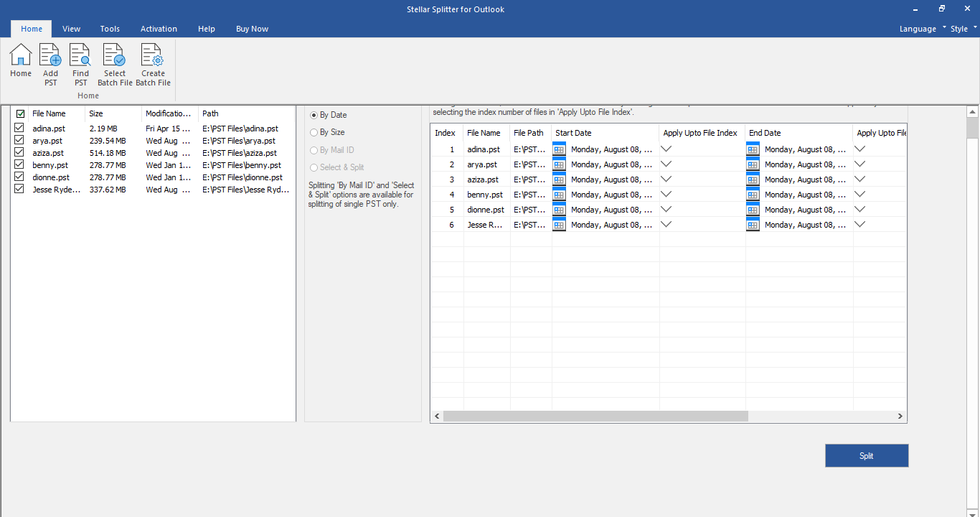Toggle the select-all files header checkbox
980x517 pixels.
(20, 113)
